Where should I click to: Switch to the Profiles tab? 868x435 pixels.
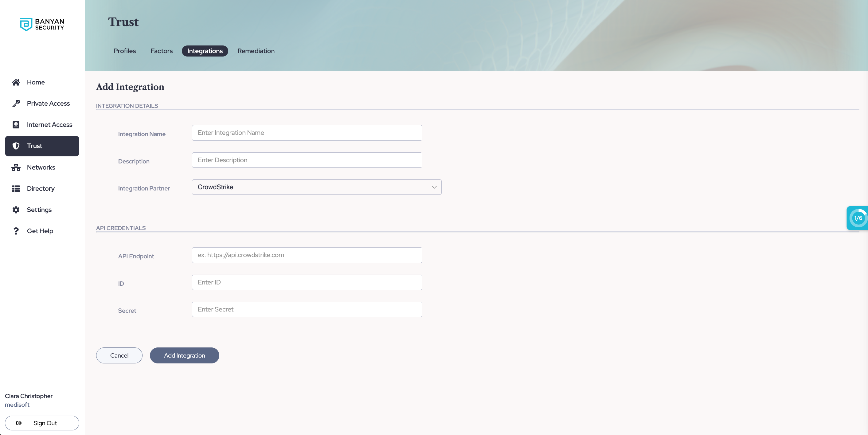point(125,51)
